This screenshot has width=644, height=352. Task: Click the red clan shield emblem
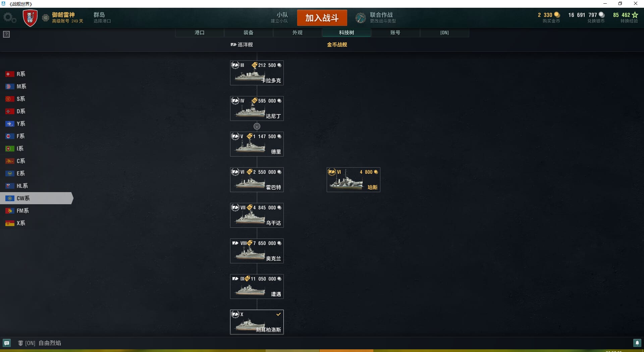[30, 18]
